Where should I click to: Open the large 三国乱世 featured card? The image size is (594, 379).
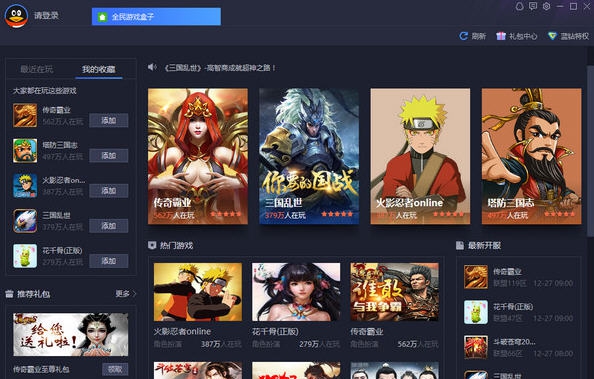click(x=309, y=156)
